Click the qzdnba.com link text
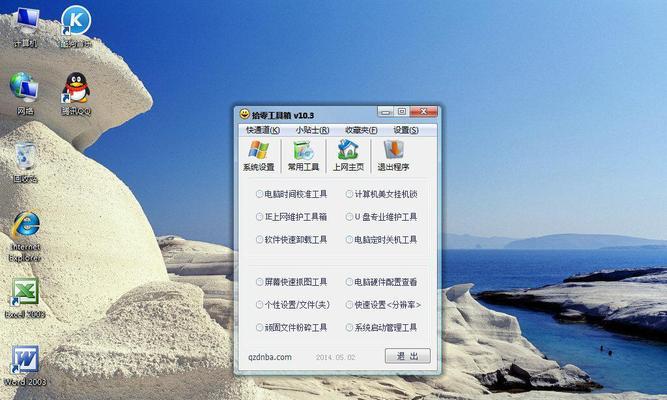This screenshot has height=400, width=667. 270,357
